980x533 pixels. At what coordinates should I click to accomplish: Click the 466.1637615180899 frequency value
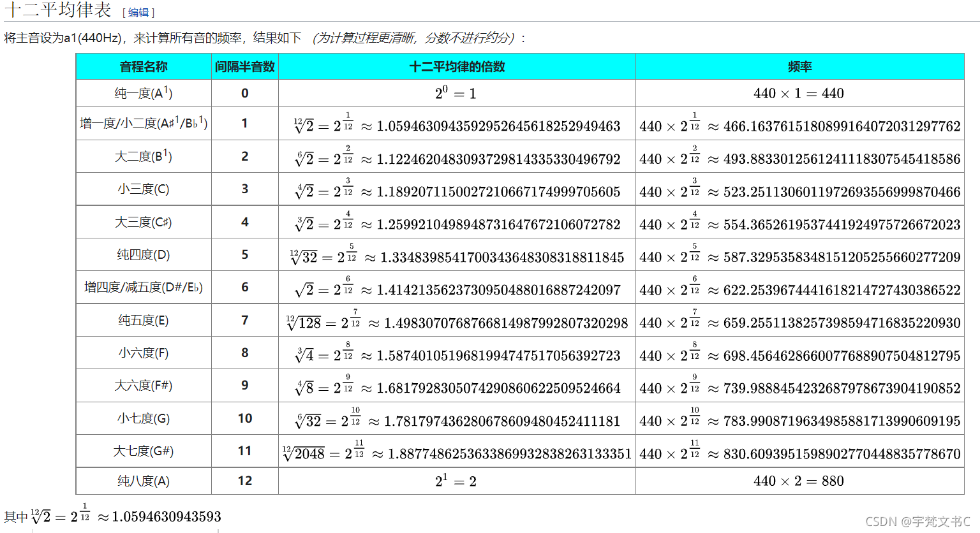pyautogui.click(x=842, y=126)
